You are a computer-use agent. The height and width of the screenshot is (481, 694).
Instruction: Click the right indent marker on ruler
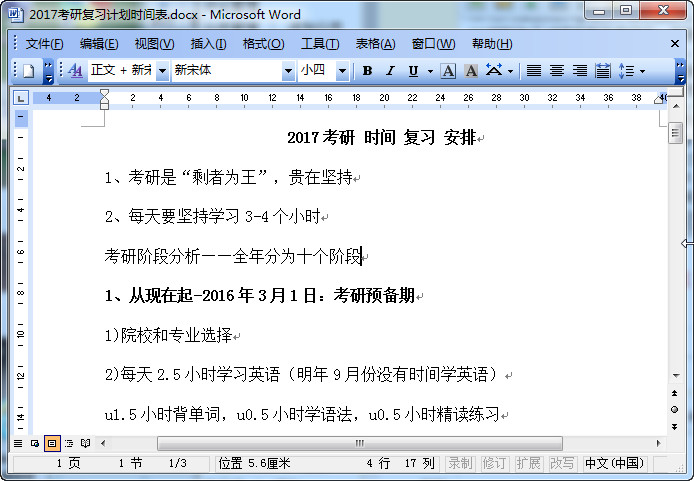tap(659, 100)
